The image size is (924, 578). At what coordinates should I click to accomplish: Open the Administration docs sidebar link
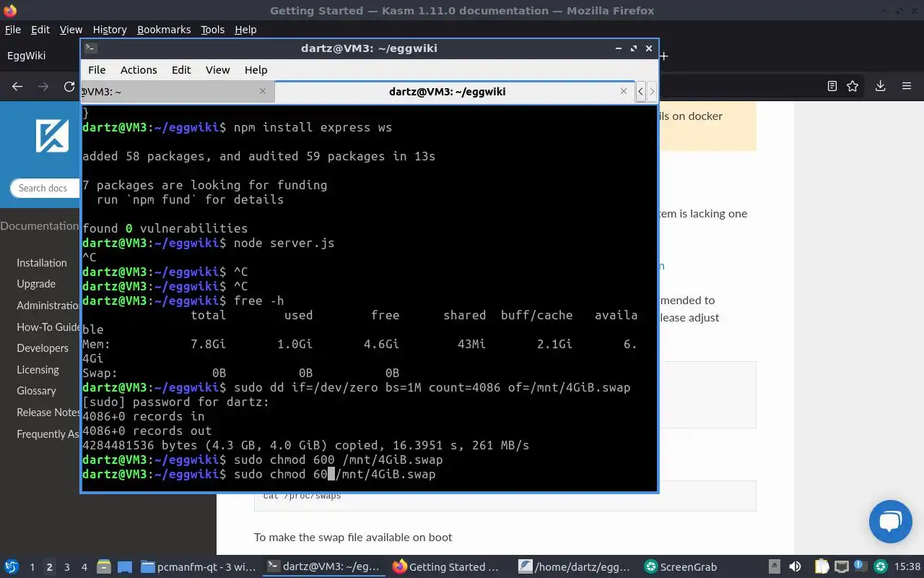coord(48,306)
